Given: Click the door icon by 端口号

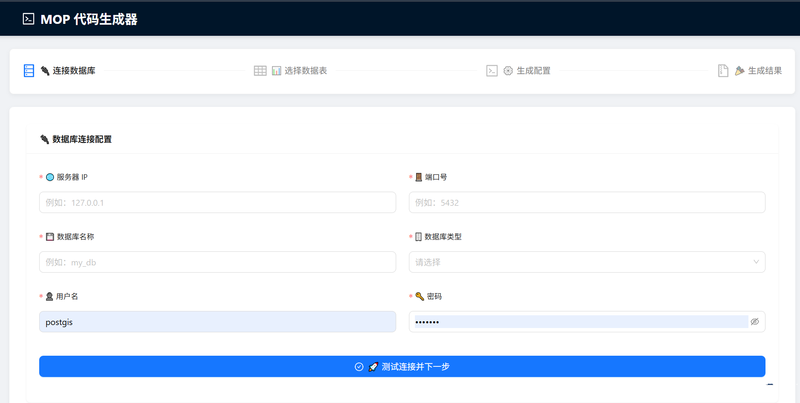Looking at the screenshot, I should 418,177.
